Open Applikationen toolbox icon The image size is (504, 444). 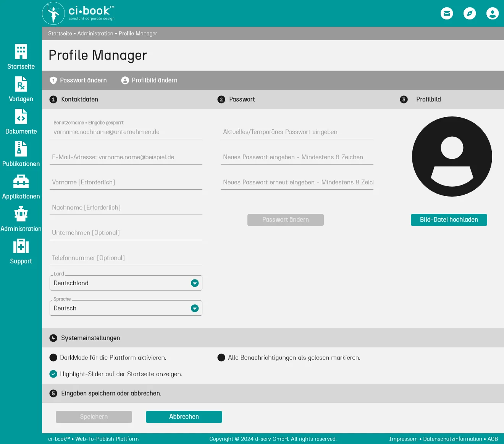coord(21,182)
